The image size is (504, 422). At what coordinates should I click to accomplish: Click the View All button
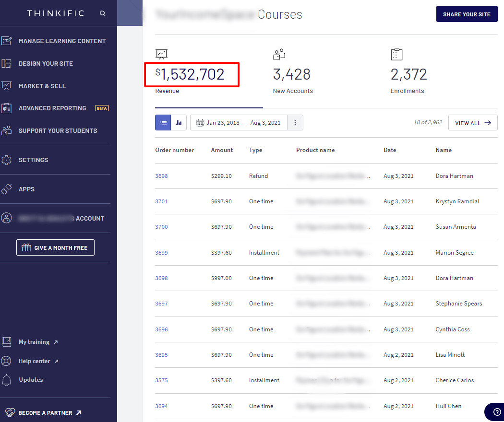[472, 123]
